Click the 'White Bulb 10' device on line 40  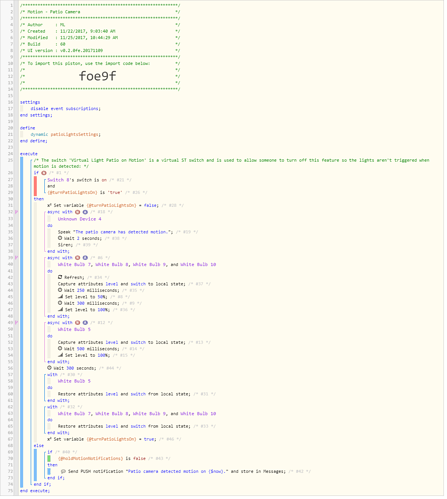click(198, 265)
